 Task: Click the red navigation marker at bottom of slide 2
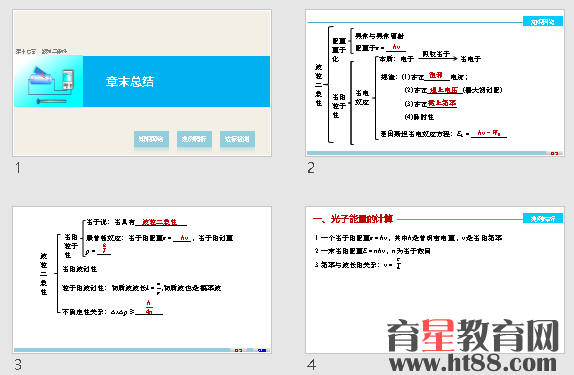point(554,153)
